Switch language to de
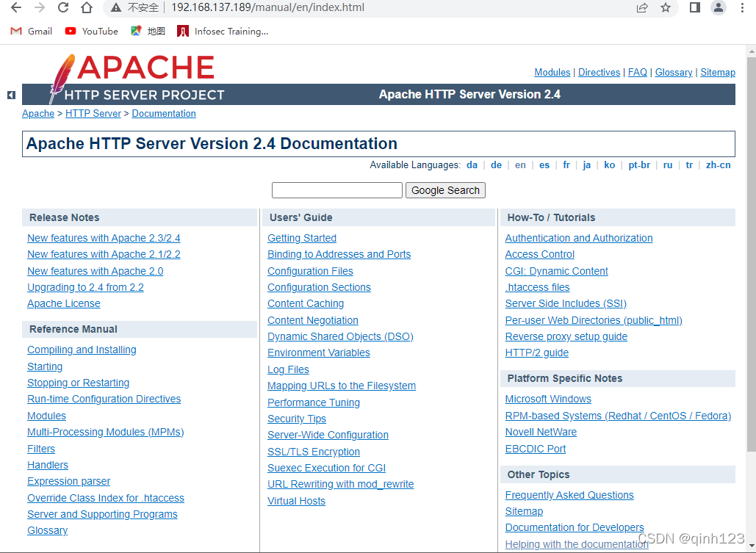Screen dimensions: 756x553 click(x=496, y=165)
